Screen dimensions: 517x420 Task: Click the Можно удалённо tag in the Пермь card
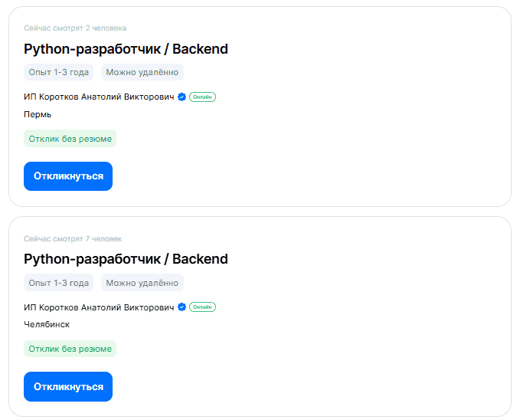click(142, 73)
